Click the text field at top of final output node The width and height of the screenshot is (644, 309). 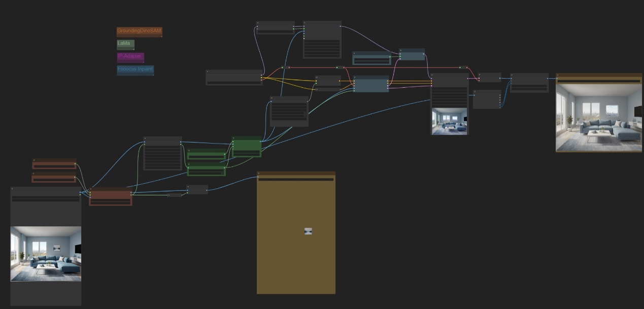[599, 81]
